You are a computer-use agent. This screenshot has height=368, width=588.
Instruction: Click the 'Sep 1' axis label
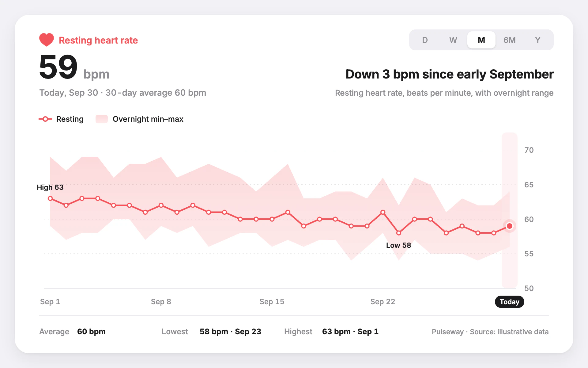[x=50, y=302]
